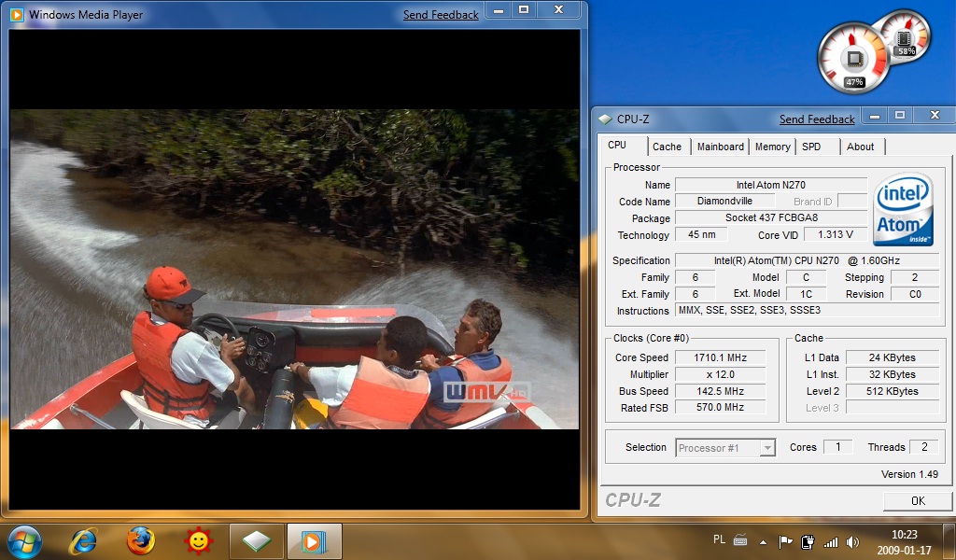
Task: Open the smiley sun taskbar application
Action: tap(198, 541)
